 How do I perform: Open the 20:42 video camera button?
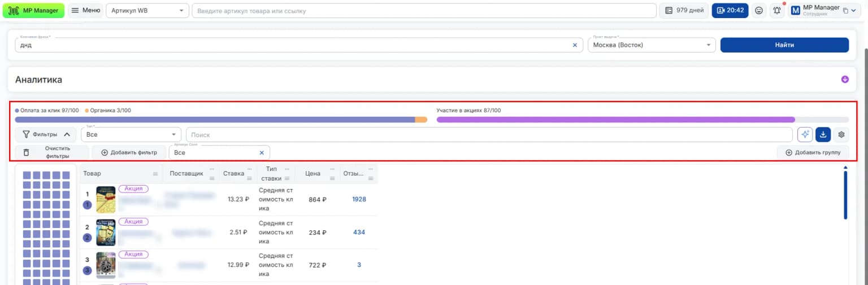[x=730, y=10]
